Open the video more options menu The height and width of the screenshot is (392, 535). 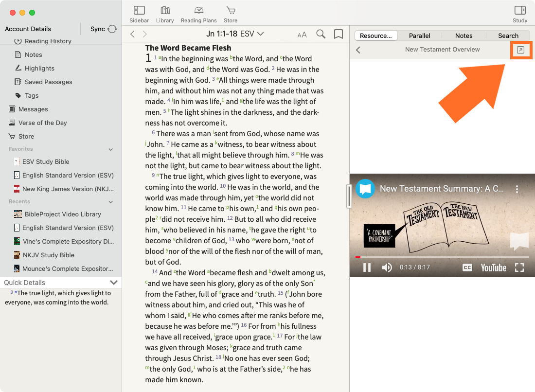(517, 189)
